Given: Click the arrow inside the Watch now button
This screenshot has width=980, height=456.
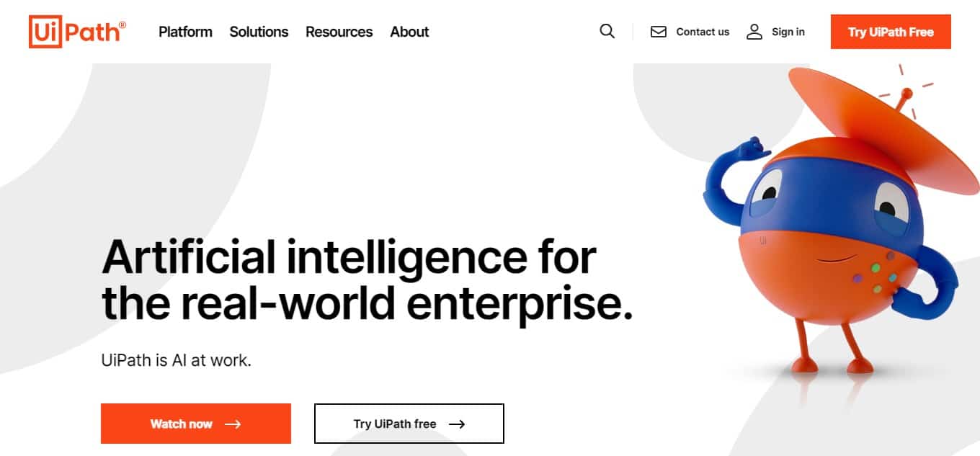Looking at the screenshot, I should coord(234,424).
